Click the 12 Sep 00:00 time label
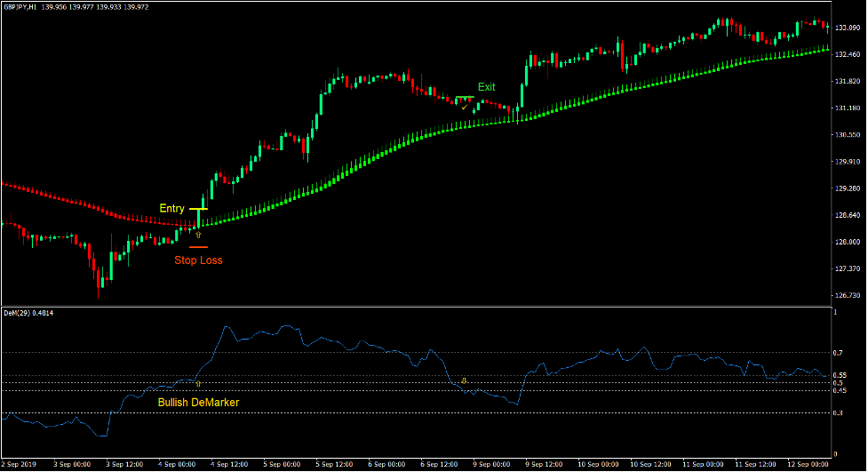Screen dimensions: 868x472 (x=808, y=464)
